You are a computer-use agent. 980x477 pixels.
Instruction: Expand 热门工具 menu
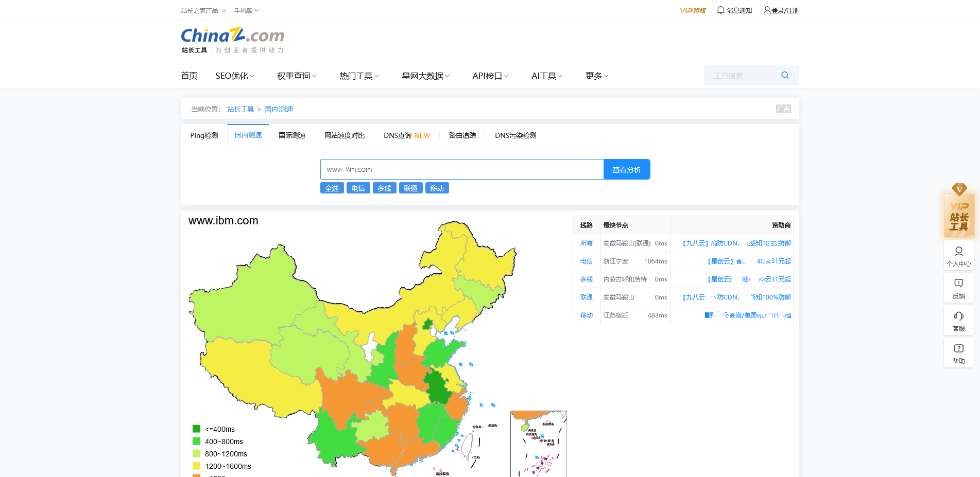359,76
